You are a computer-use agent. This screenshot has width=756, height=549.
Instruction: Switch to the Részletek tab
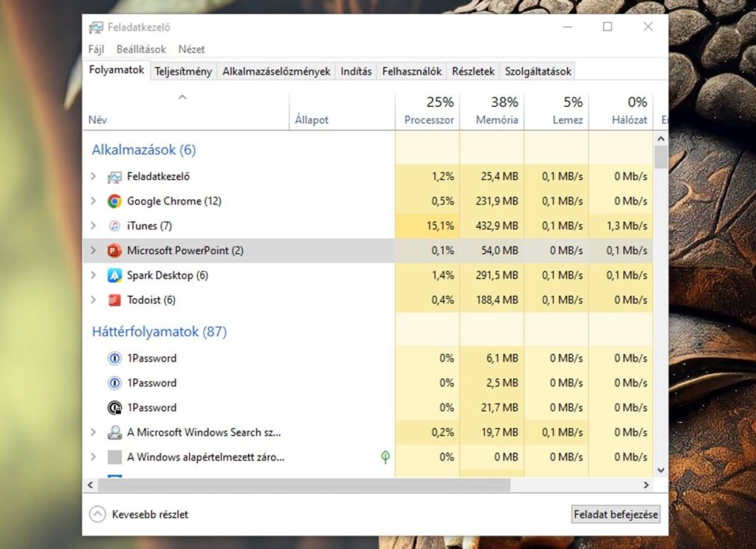[x=473, y=72]
